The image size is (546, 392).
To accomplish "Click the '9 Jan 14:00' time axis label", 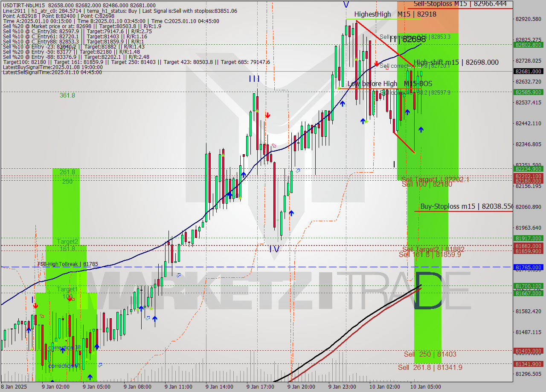I will [219, 387].
